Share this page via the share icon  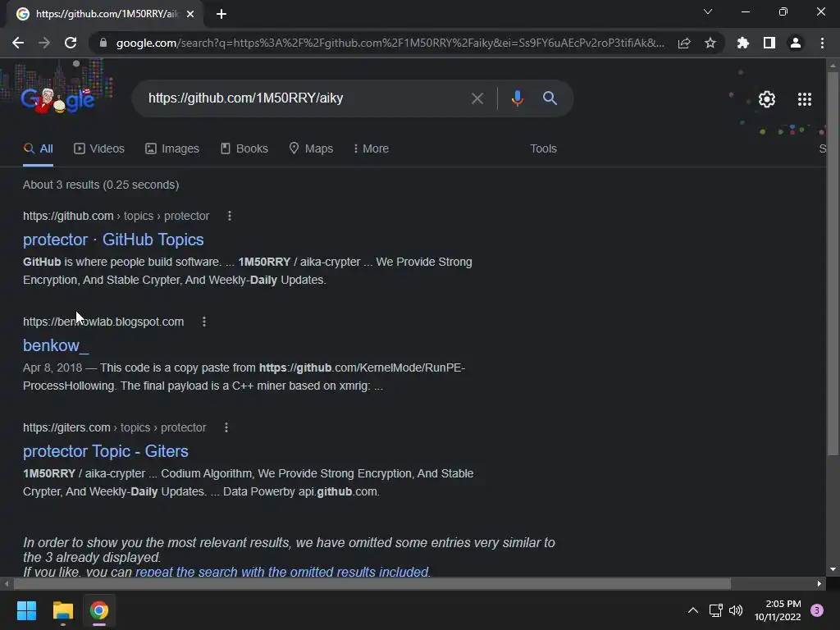point(684,43)
